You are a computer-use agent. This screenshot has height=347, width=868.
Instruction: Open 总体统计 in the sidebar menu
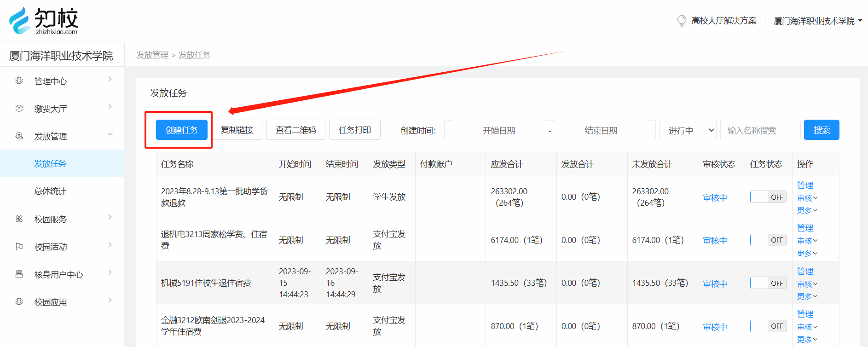tap(50, 191)
